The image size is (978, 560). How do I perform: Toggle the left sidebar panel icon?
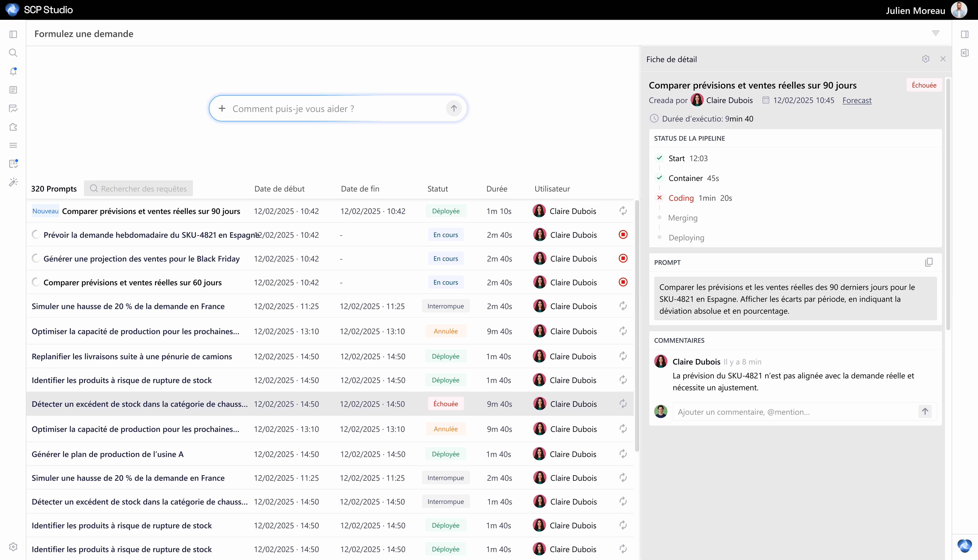coord(13,34)
